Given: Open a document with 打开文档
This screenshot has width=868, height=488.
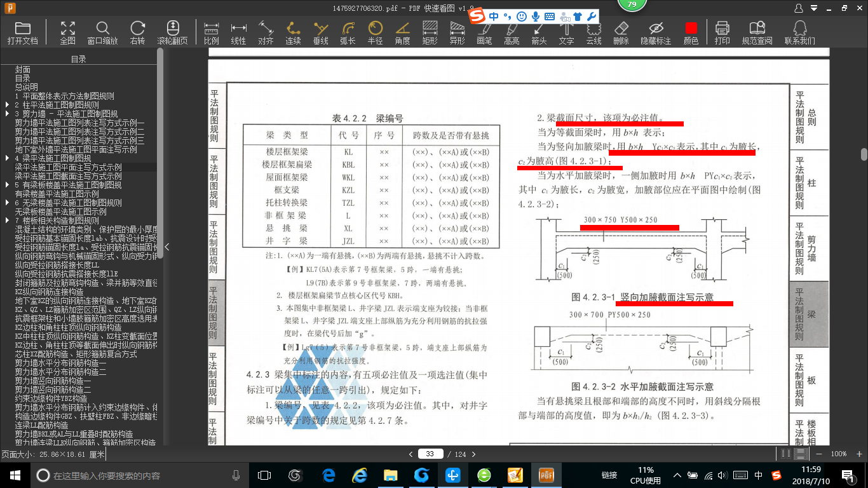Looking at the screenshot, I should (x=23, y=33).
